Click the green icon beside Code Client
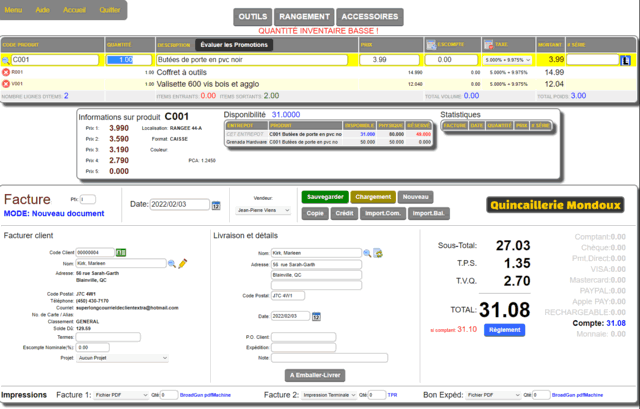This screenshot has width=640, height=409. tap(121, 253)
